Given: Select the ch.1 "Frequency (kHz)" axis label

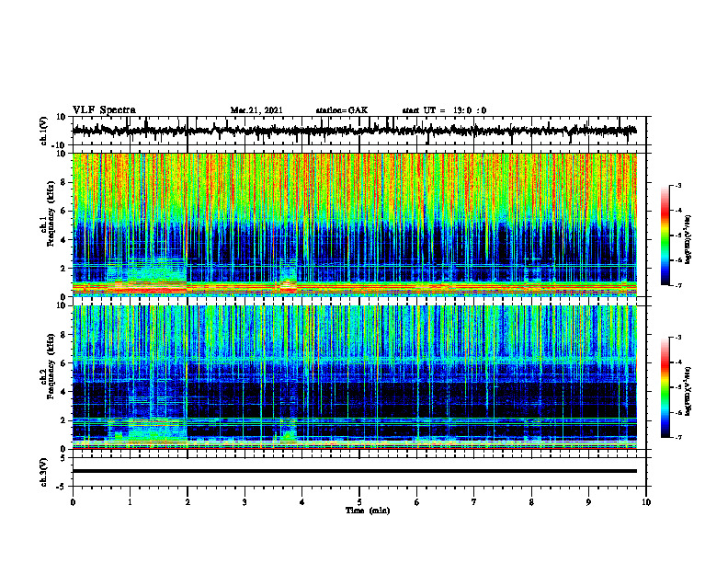Looking at the screenshot, I should (x=51, y=213).
